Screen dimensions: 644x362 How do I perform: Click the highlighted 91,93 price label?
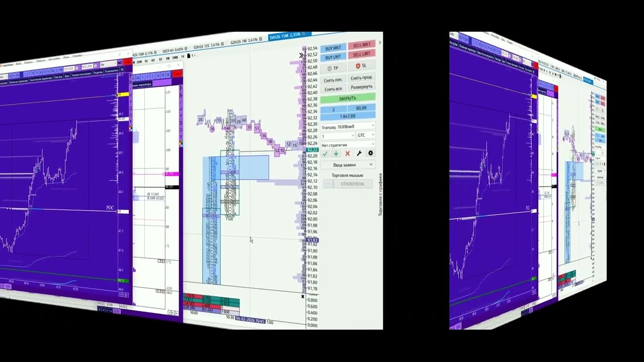[312, 240]
